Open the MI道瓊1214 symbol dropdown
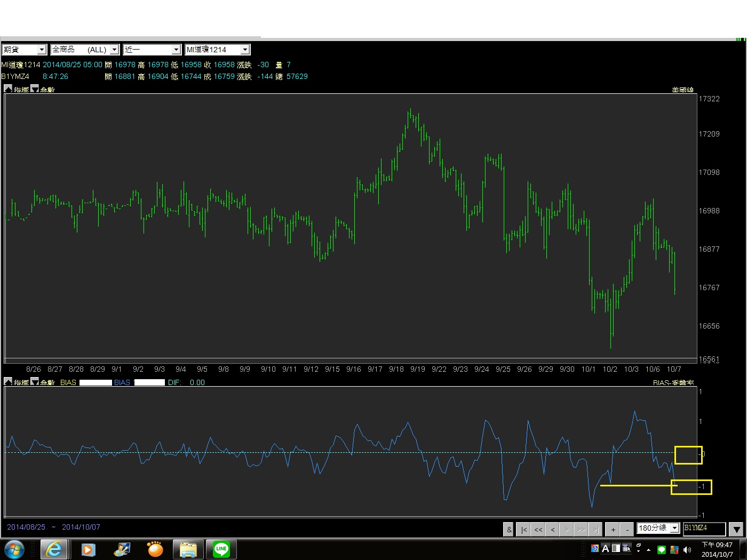The height and width of the screenshot is (560, 747). pos(217,50)
